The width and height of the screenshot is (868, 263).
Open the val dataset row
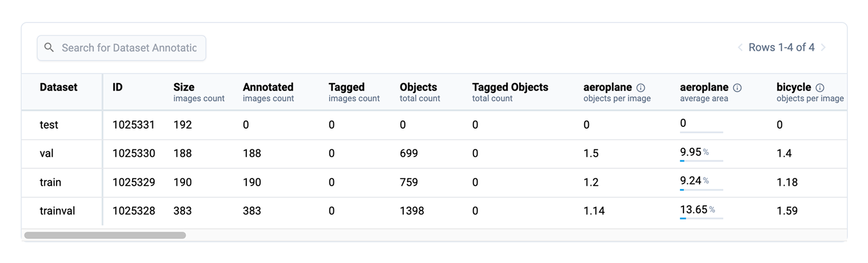click(47, 153)
